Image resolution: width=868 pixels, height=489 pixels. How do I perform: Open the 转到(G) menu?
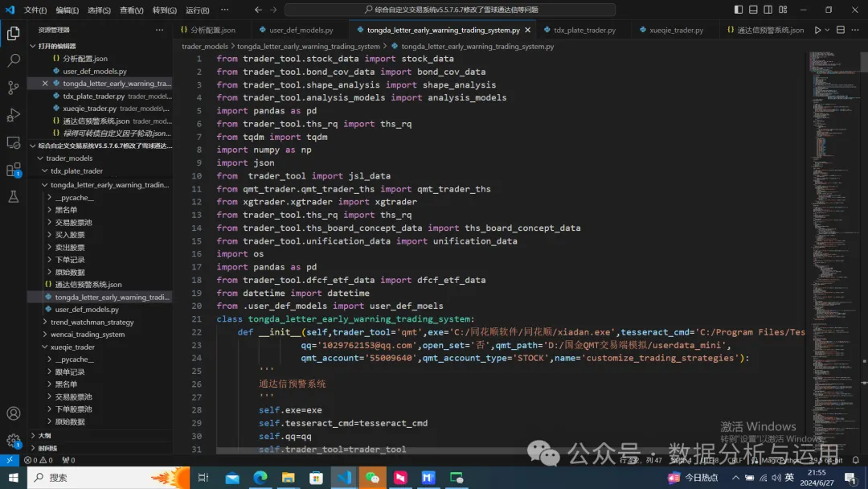coord(165,10)
